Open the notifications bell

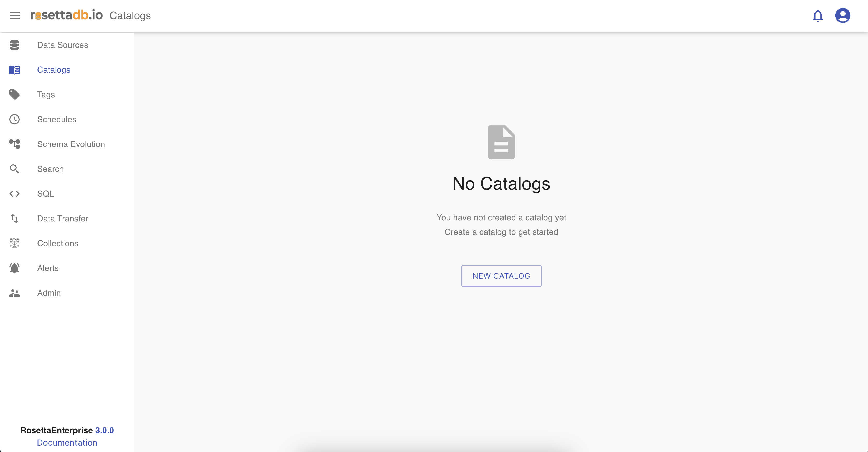coord(817,15)
